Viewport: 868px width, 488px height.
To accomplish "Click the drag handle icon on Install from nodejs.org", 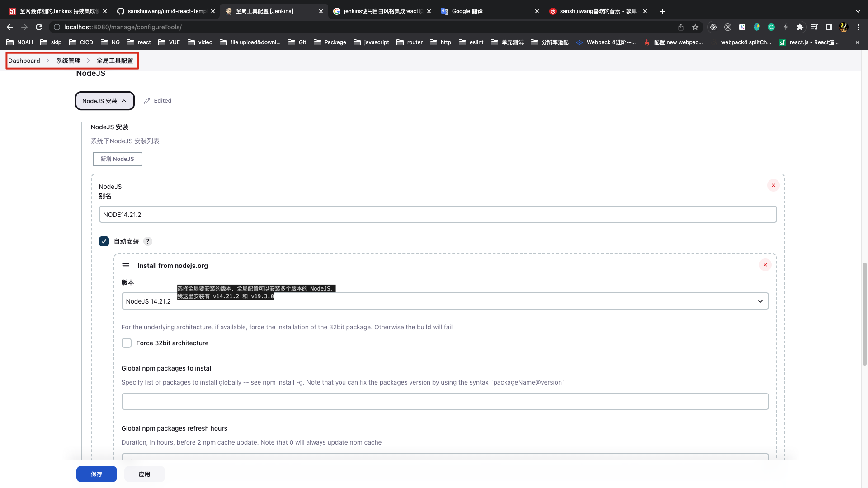I will click(x=125, y=265).
